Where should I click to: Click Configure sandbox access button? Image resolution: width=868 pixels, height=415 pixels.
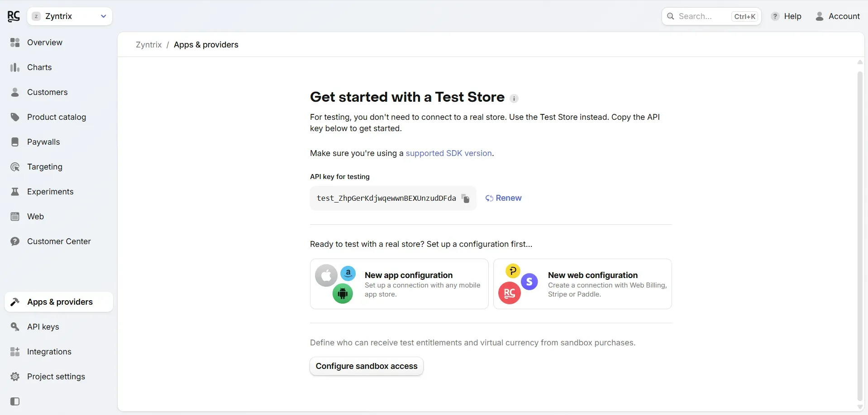pyautogui.click(x=366, y=366)
